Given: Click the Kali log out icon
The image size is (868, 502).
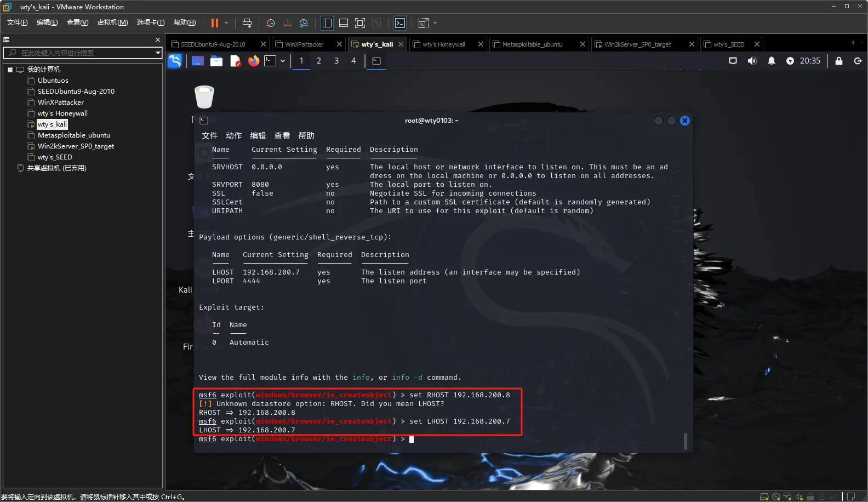Looking at the screenshot, I should 858,61.
